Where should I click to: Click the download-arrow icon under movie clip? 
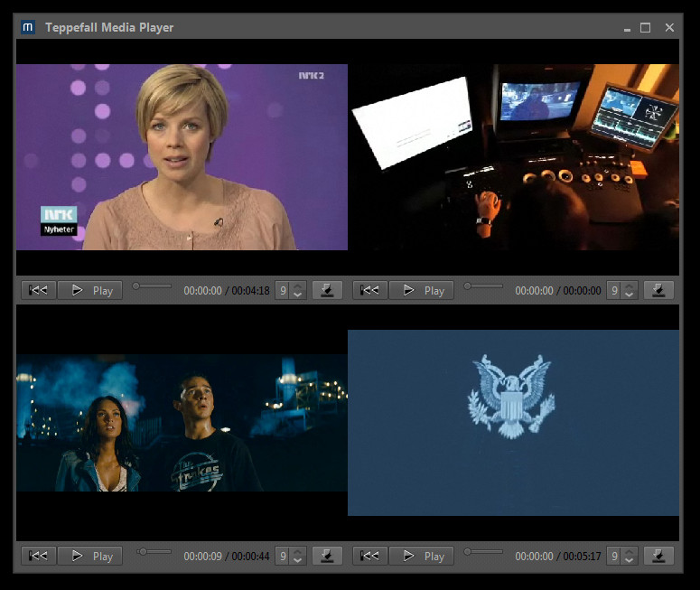point(327,556)
